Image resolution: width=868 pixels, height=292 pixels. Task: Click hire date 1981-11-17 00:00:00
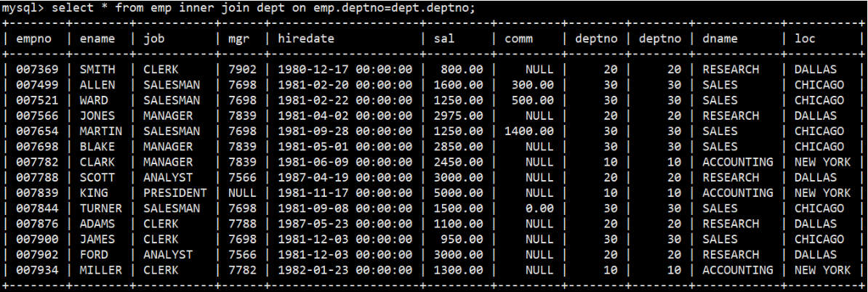point(345,193)
